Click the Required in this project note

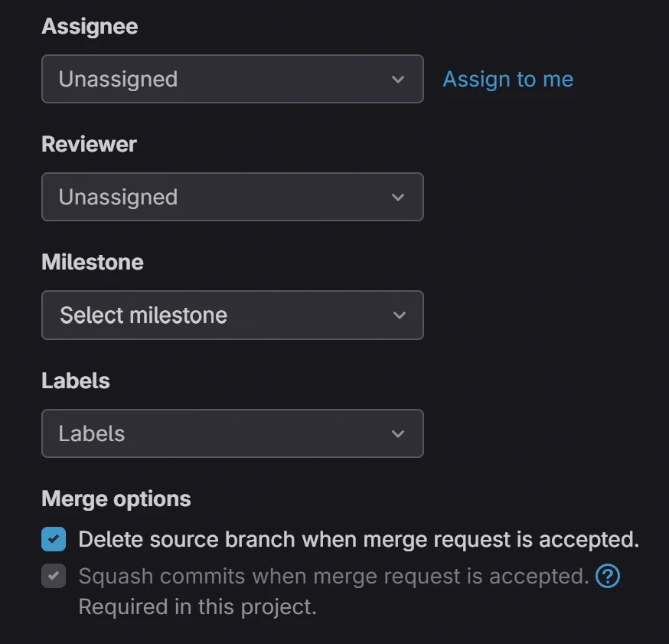[197, 607]
